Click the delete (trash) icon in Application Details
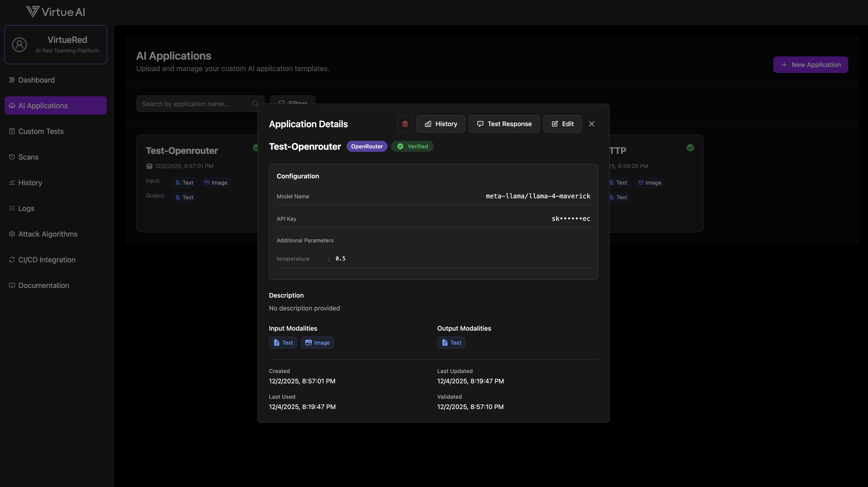The height and width of the screenshot is (487, 868). click(405, 124)
